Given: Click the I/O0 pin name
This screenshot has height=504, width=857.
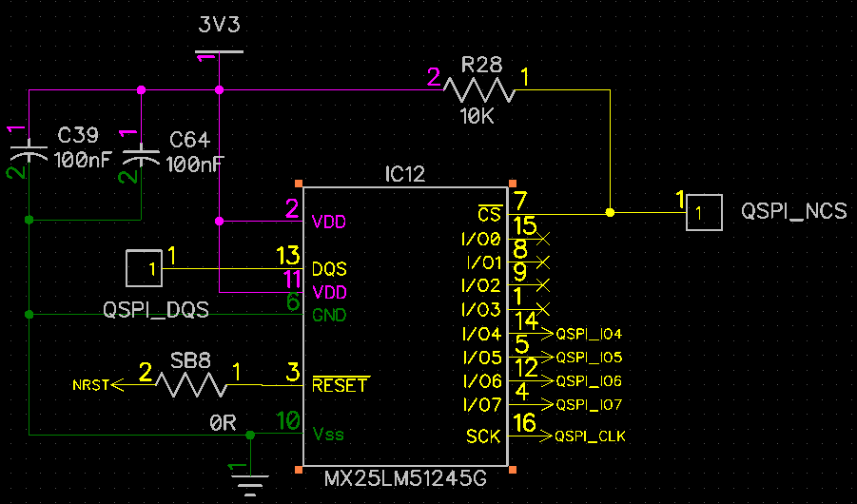Looking at the screenshot, I should click(x=481, y=239).
